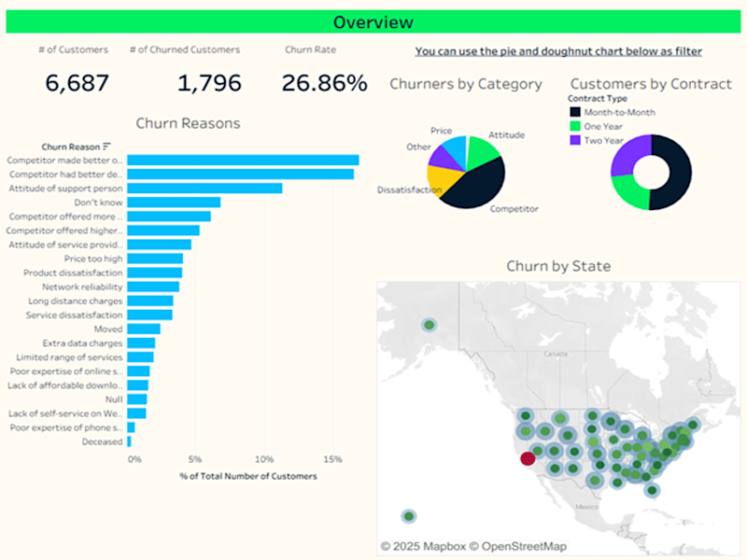Viewport: 747px width, 560px height.
Task: Click the '% of Total Number of Customers' axis label
Action: pyautogui.click(x=248, y=476)
